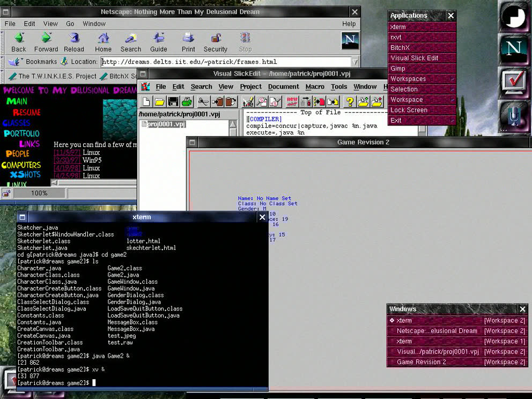Click the Netscape Forward arrow icon

coord(46,38)
